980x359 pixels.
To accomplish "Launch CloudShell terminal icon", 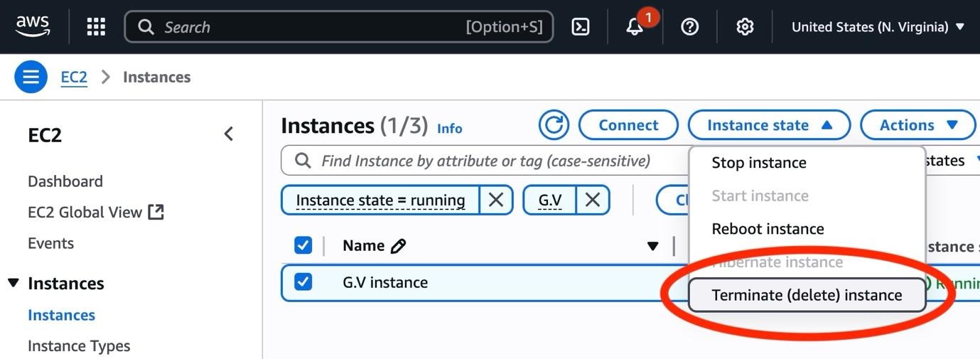I will click(x=581, y=27).
